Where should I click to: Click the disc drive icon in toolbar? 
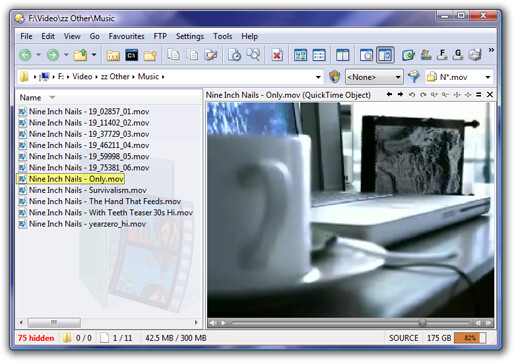[475, 55]
